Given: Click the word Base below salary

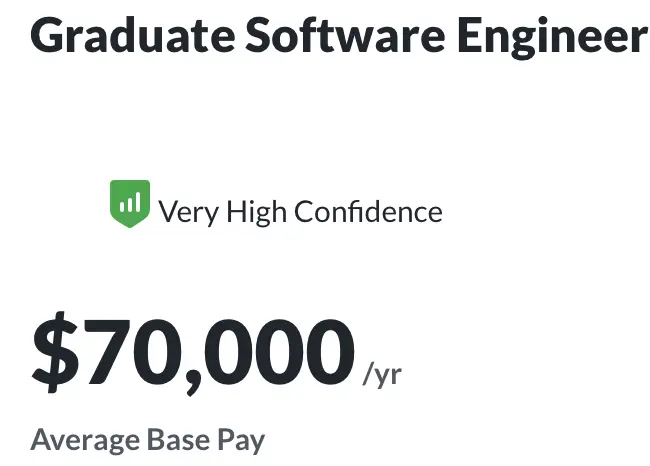Looking at the screenshot, I should pyautogui.click(x=179, y=439).
